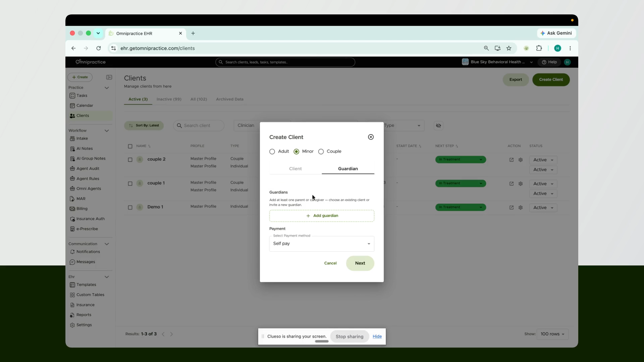The image size is (644, 362).
Task: Collapse the sidebar panel icon
Action: 109,77
